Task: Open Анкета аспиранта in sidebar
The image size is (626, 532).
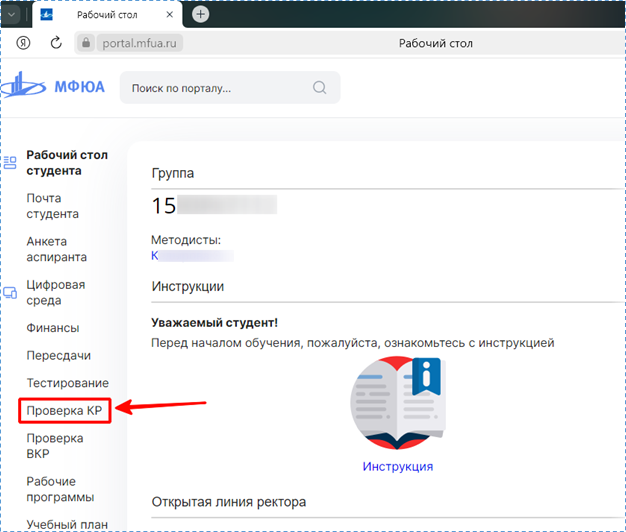Action: click(56, 249)
